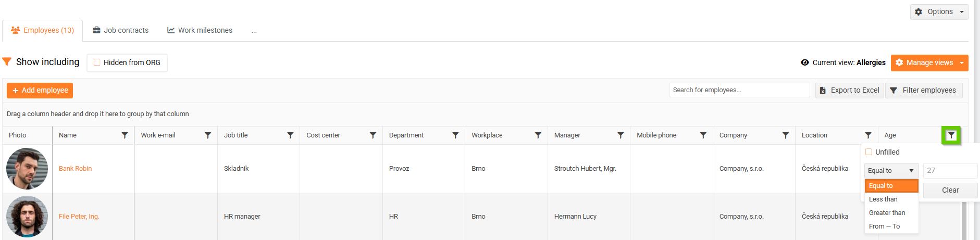Click the Add employee button
This screenshot has width=980, height=240.
(x=40, y=91)
